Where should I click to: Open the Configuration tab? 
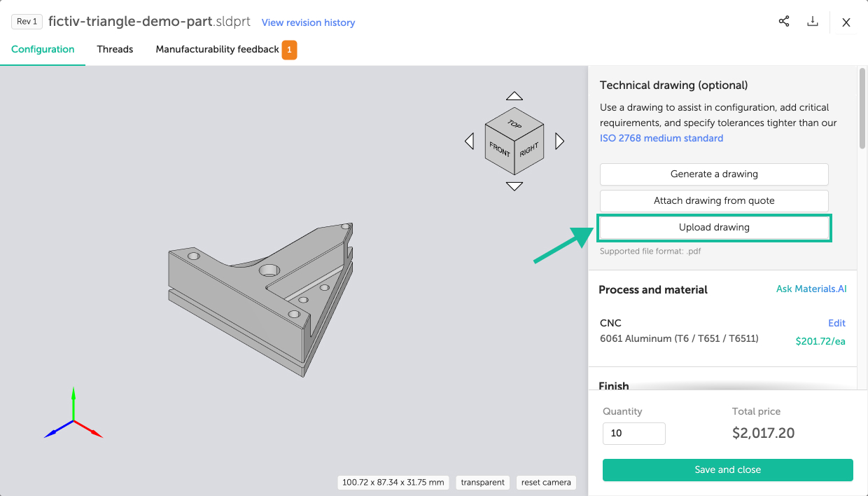[43, 50]
